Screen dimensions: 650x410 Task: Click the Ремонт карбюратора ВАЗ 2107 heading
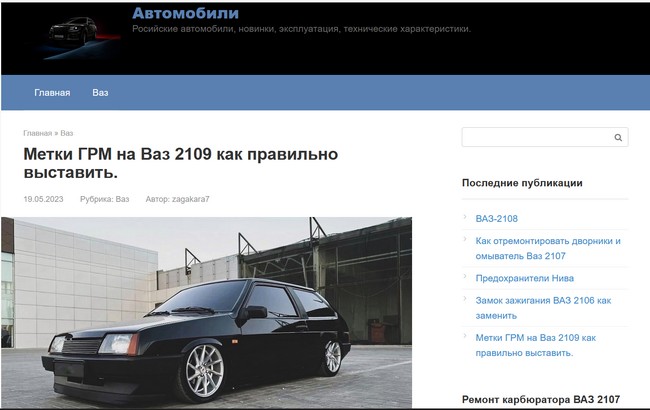(541, 400)
